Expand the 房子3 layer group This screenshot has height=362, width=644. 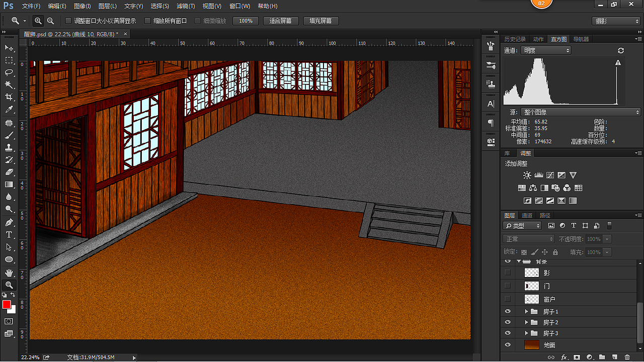pyautogui.click(x=526, y=333)
